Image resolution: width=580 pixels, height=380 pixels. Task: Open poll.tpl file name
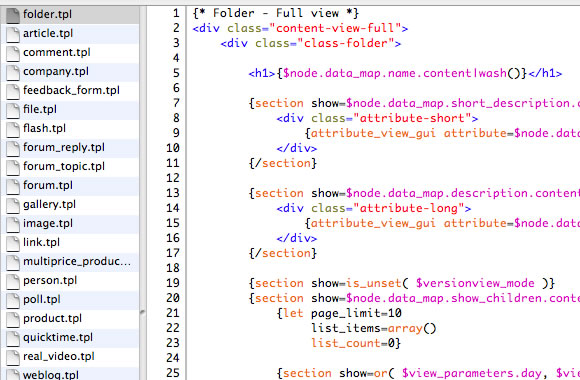pyautogui.click(x=42, y=299)
